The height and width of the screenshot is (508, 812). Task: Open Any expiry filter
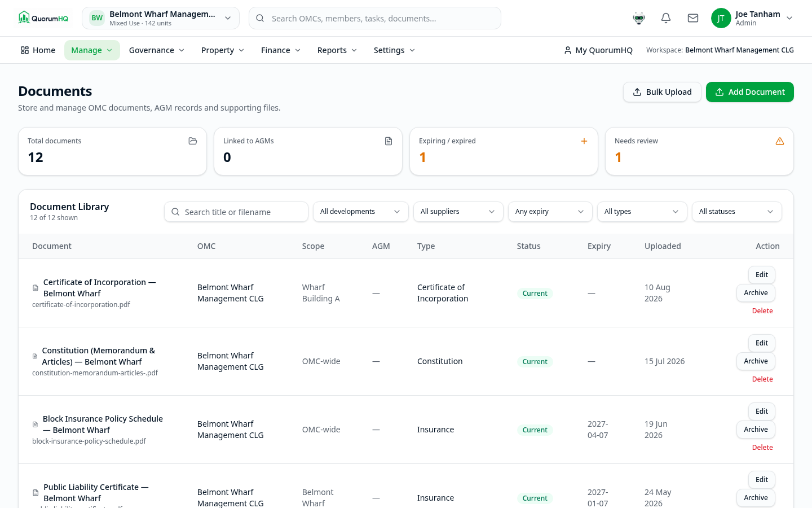click(x=550, y=212)
